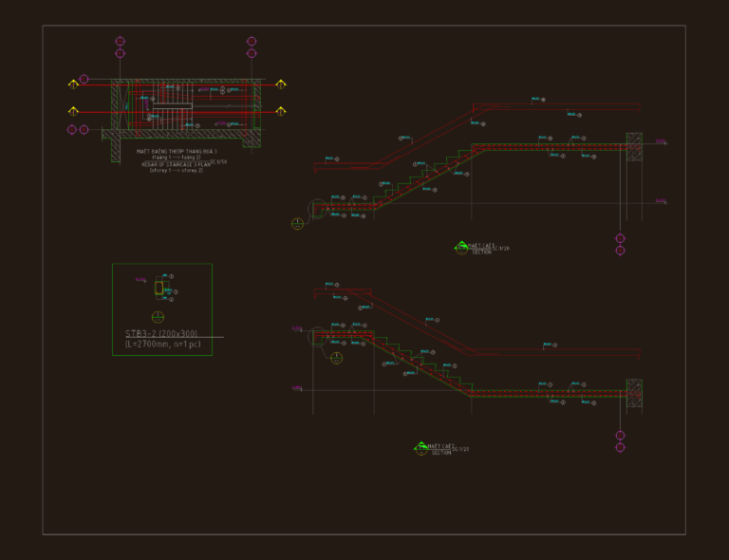Image resolution: width=729 pixels, height=560 pixels.
Task: Select the hatched wall at the upper section's right end
Action: [x=634, y=147]
